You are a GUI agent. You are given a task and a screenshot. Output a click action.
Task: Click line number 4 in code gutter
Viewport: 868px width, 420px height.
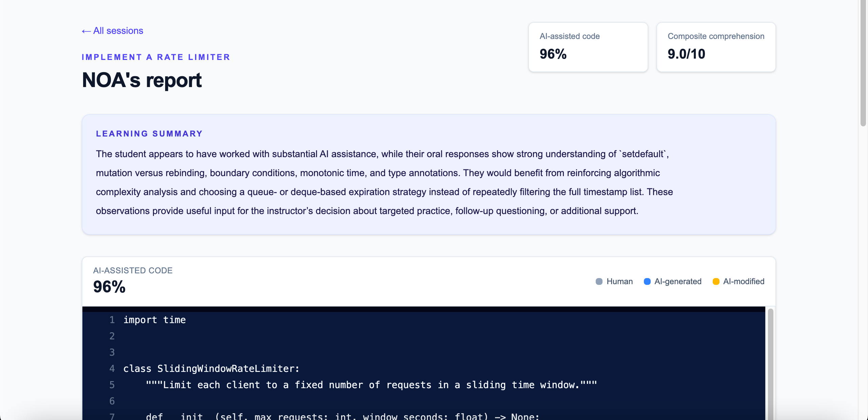pyautogui.click(x=112, y=369)
